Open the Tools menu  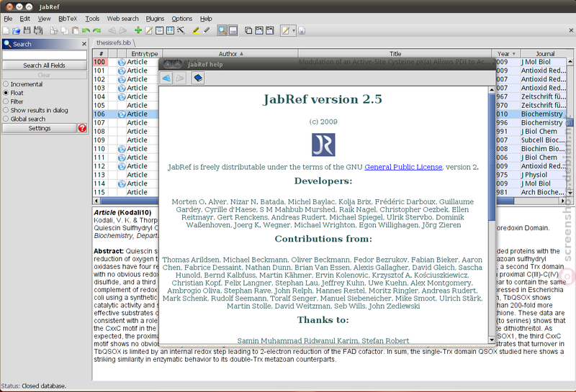point(92,19)
